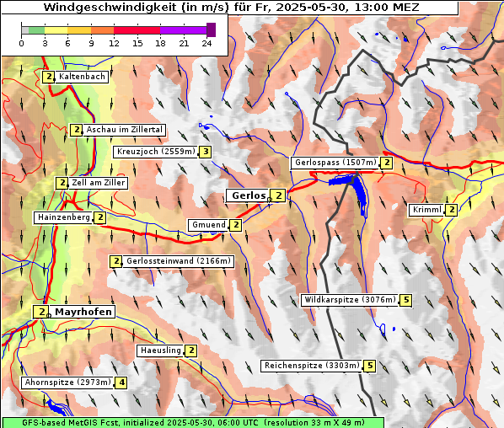504x428 pixels.
Task: Select the Mayrhofen town label
Action: (x=83, y=312)
